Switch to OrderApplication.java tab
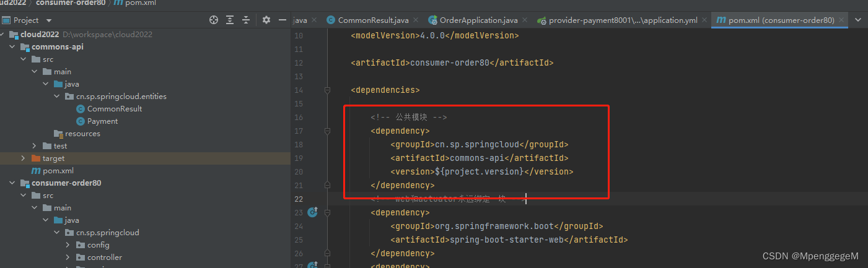Image resolution: width=868 pixels, height=268 pixels. [478, 20]
